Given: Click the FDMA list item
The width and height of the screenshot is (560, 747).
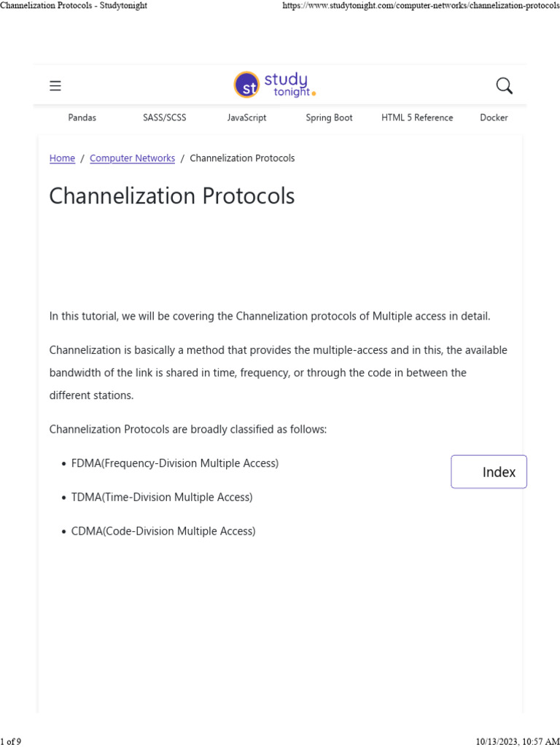Looking at the screenshot, I should pos(175,463).
